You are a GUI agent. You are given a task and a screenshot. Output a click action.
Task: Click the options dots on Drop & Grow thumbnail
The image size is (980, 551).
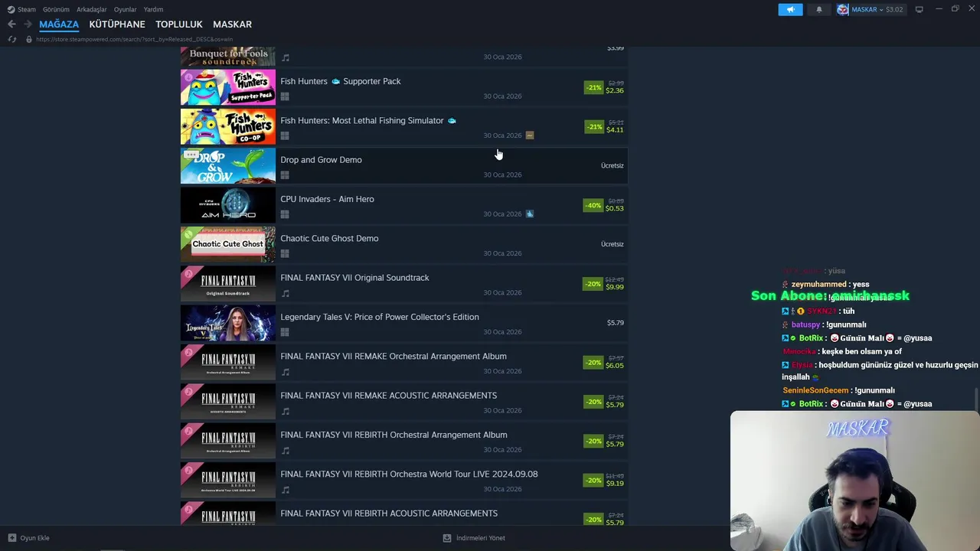[191, 155]
